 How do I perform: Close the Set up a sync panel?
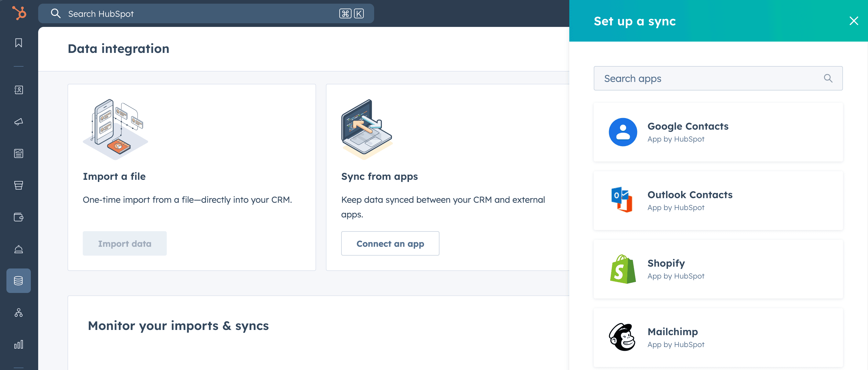pos(854,21)
